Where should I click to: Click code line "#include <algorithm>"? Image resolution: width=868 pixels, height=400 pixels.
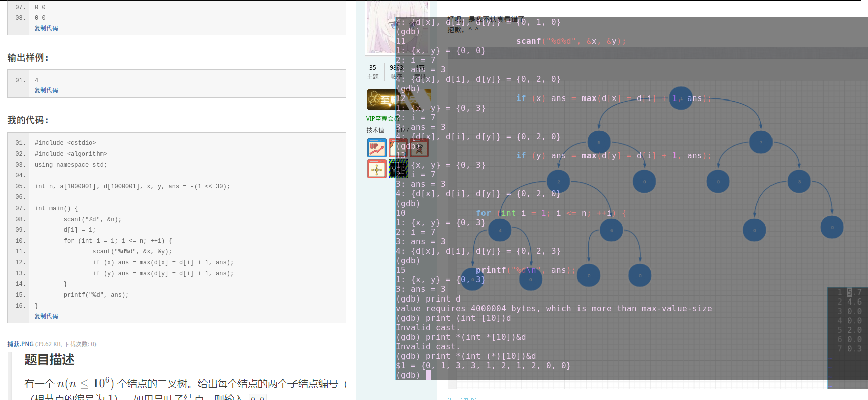point(71,154)
